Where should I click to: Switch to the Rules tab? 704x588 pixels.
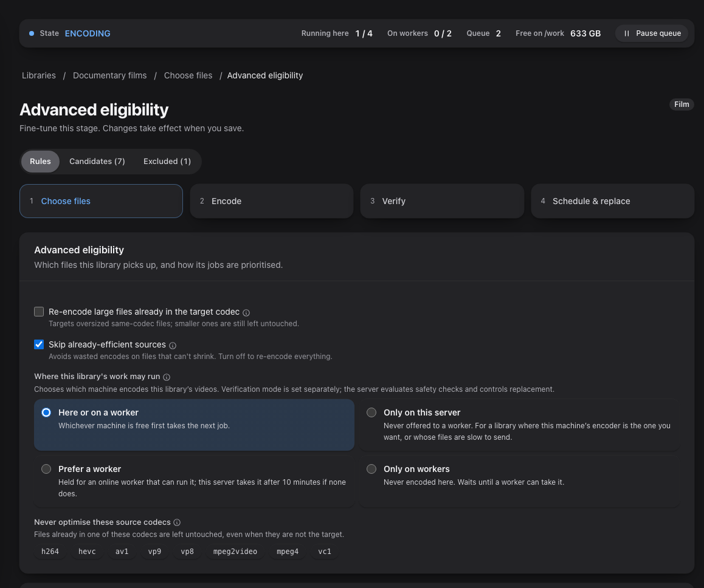tap(40, 162)
